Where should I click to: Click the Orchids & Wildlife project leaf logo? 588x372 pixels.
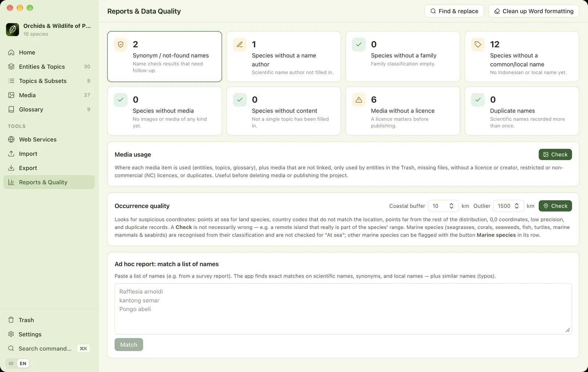tap(12, 29)
